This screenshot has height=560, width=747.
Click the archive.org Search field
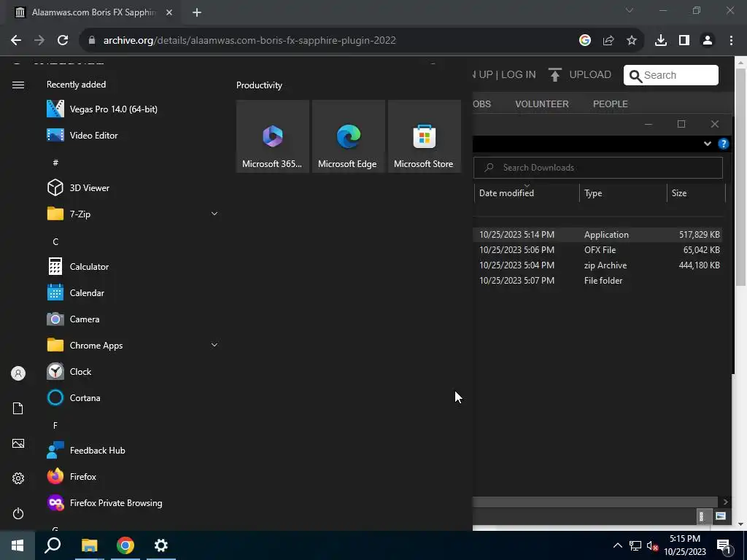(x=671, y=75)
